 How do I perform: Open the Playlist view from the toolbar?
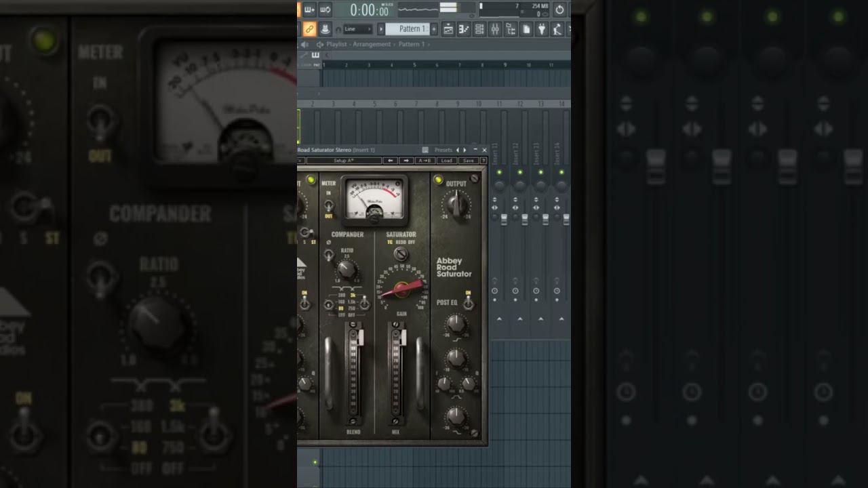[448, 29]
